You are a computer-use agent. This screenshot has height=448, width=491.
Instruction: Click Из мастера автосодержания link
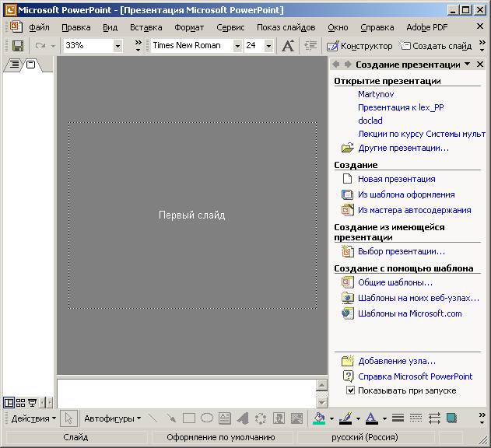[x=414, y=210]
